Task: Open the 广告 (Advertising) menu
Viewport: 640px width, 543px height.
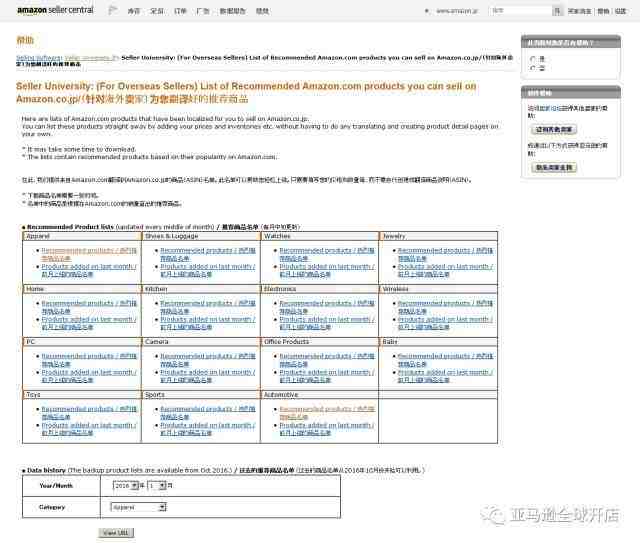Action: tap(203, 11)
